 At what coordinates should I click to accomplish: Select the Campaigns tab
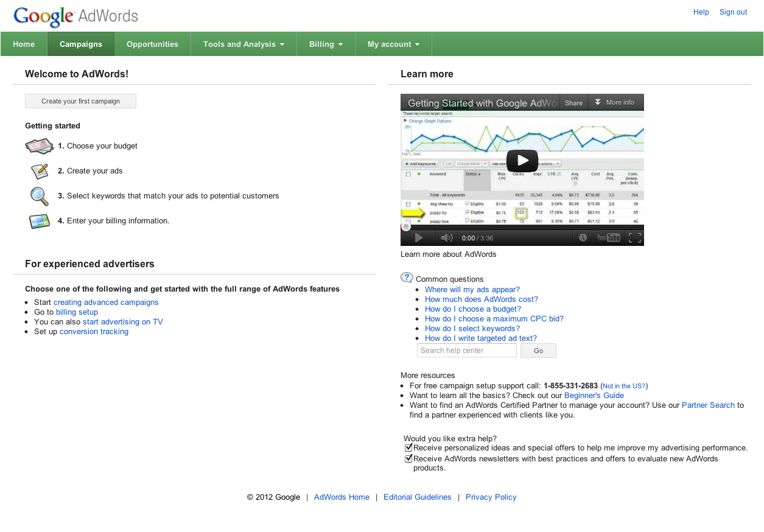(81, 44)
